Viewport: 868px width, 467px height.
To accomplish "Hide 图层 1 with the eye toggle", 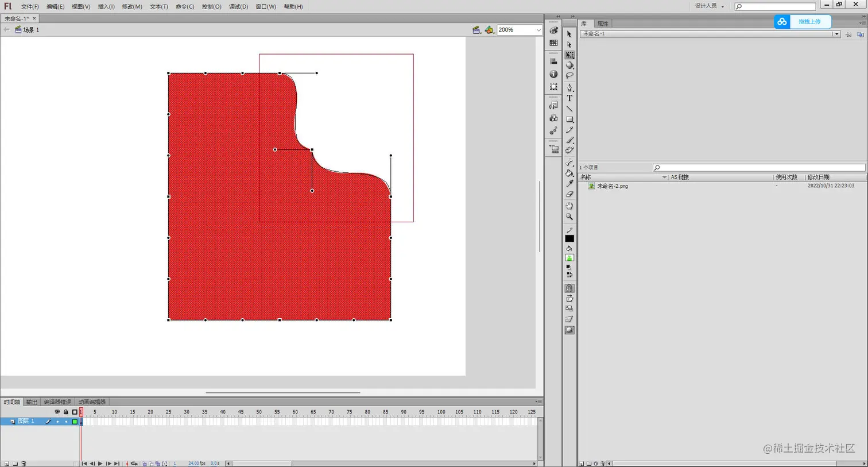I will click(57, 421).
